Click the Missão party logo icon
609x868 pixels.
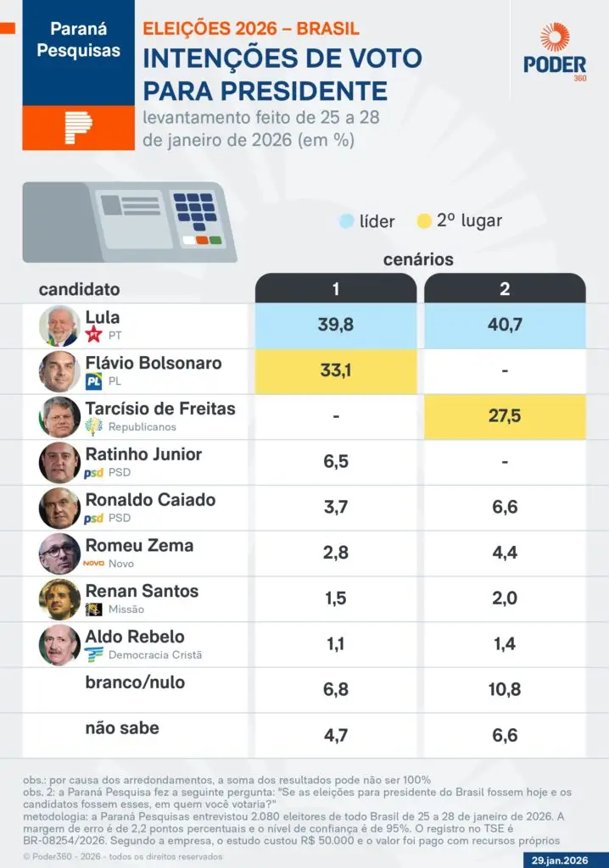pos(94,609)
